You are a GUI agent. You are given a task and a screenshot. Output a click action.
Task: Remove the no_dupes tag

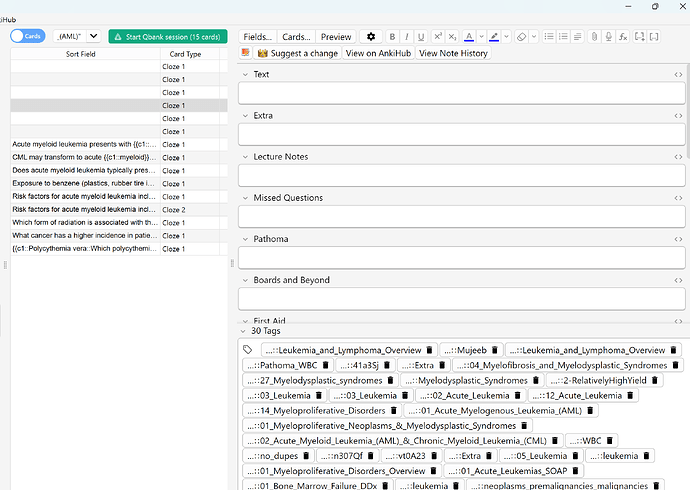(x=304, y=455)
